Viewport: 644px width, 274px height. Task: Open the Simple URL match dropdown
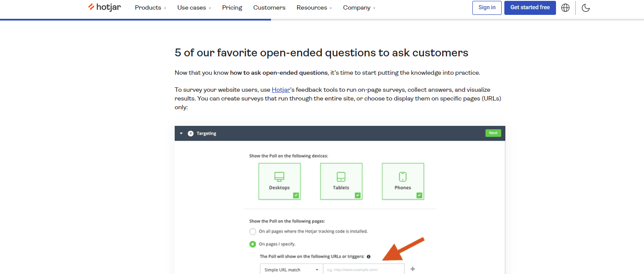291,269
